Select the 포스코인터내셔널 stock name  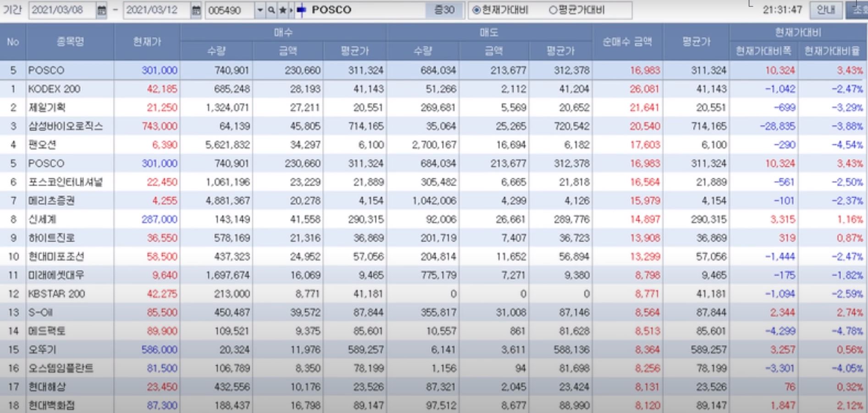[66, 182]
